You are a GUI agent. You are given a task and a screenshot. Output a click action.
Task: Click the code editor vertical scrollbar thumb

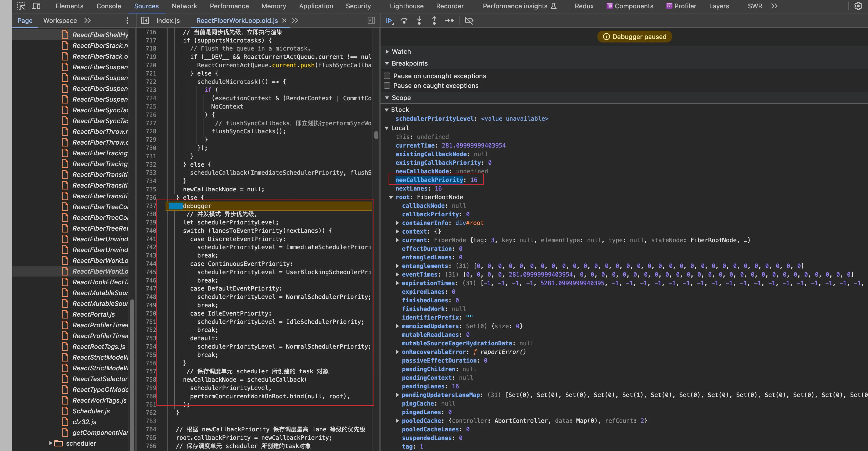pyautogui.click(x=376, y=135)
